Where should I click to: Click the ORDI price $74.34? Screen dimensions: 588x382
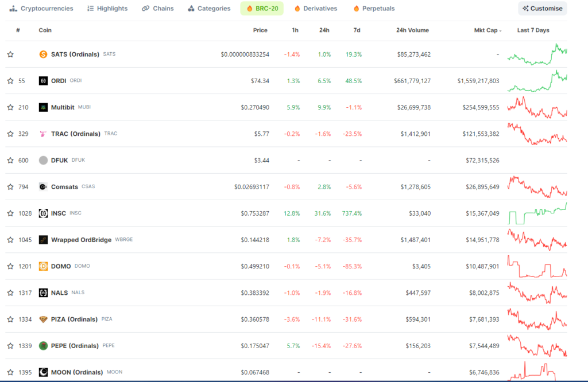click(260, 81)
